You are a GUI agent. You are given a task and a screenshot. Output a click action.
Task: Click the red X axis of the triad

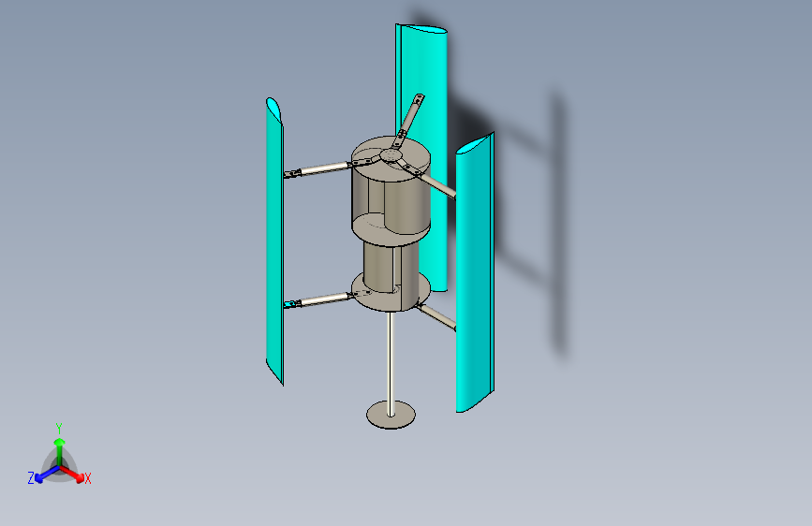pyautogui.click(x=74, y=474)
